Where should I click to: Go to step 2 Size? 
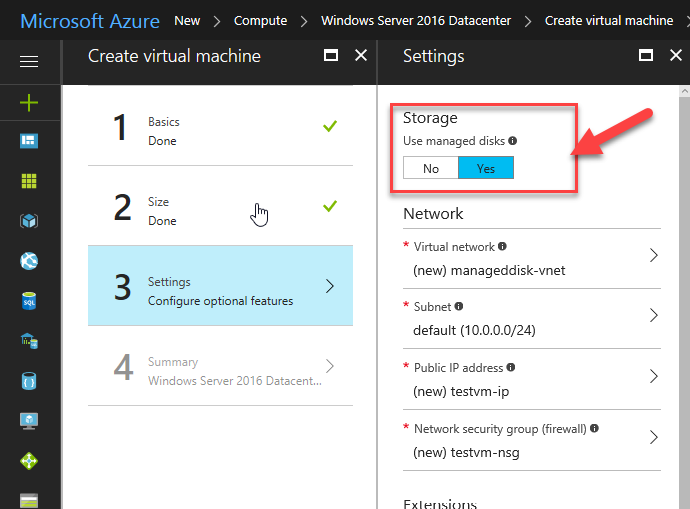(220, 210)
